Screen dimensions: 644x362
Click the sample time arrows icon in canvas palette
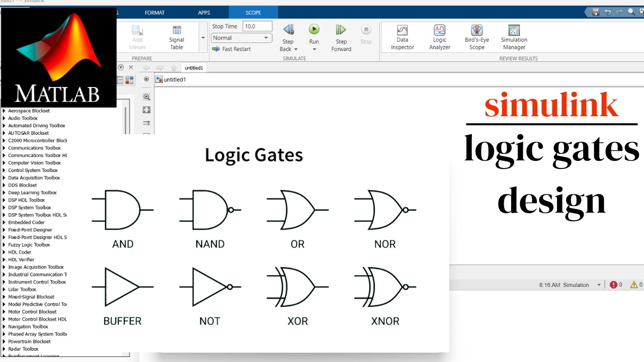pyautogui.click(x=146, y=123)
